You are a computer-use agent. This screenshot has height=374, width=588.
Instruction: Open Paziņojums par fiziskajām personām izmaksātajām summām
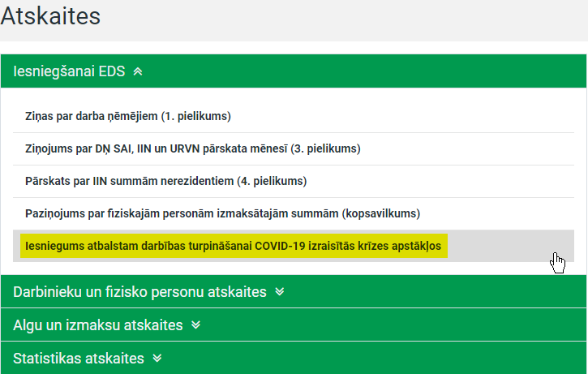[x=294, y=213]
